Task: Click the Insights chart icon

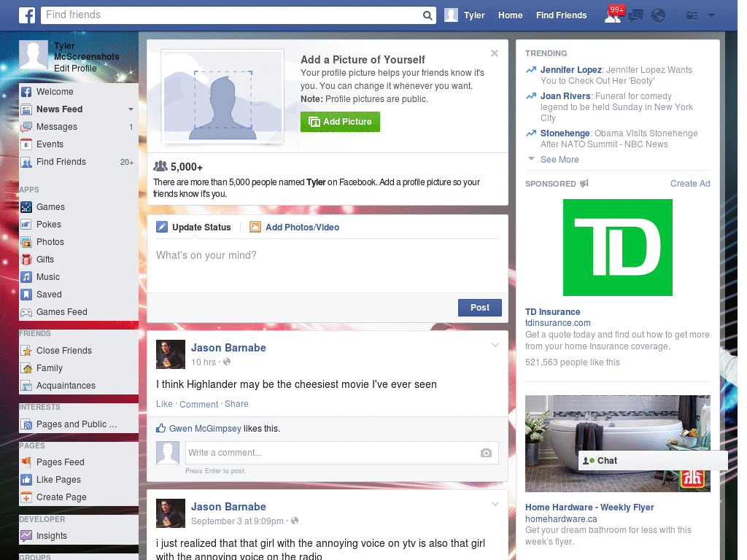Action: (26, 536)
